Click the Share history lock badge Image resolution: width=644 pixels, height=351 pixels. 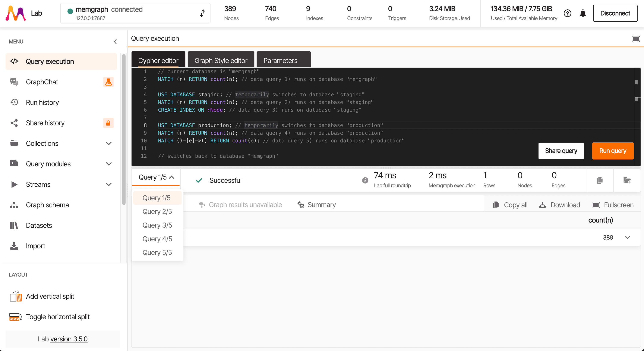tap(108, 123)
